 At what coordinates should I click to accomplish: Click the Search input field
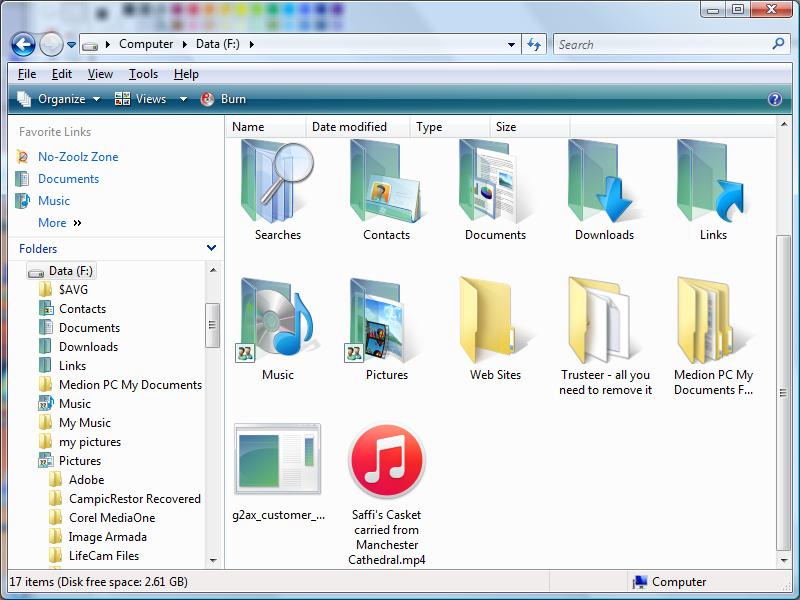click(x=660, y=44)
